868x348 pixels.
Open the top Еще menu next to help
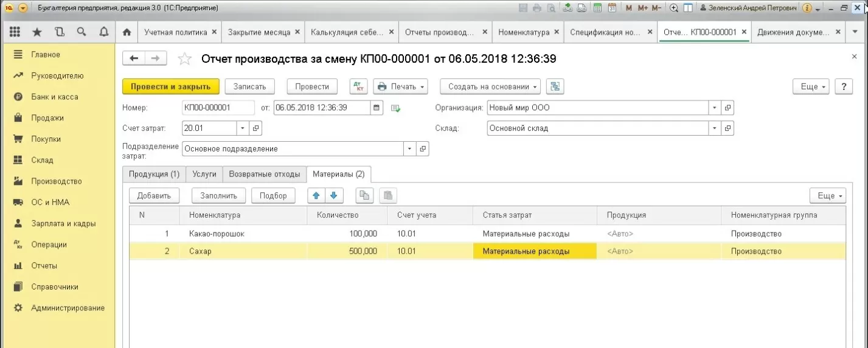[x=811, y=86]
